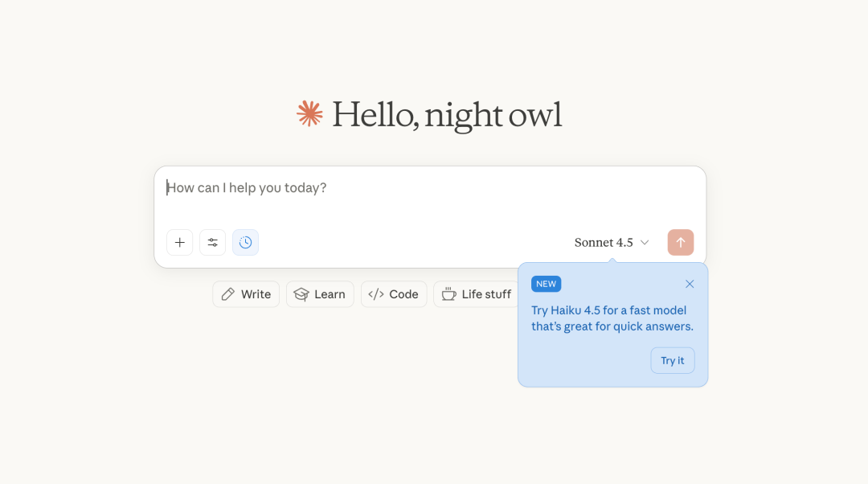Image resolution: width=868 pixels, height=484 pixels.
Task: Click the 'Hello, night owl' greeting text
Action: point(447,114)
